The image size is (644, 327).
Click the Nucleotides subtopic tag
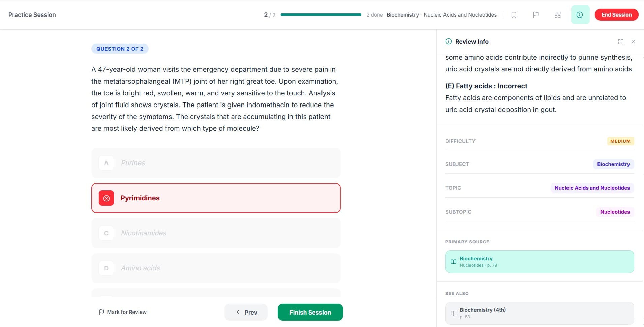tap(615, 212)
